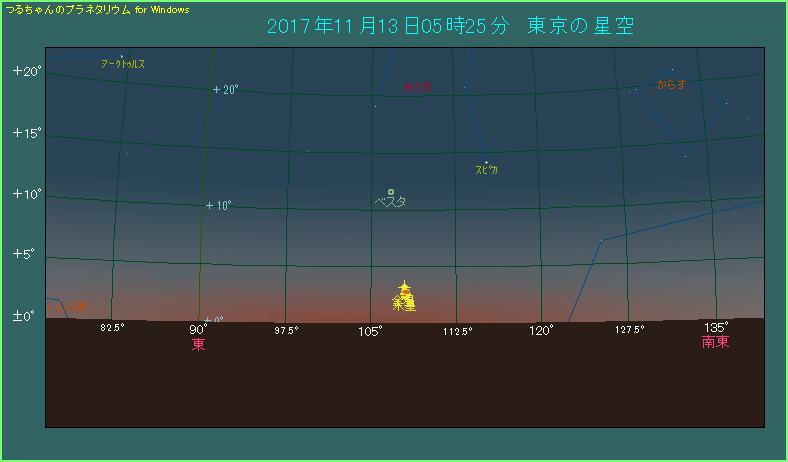Screen dimensions: 788x462
Task: Select the Arcturus (アークトゥルス) star marker
Action: (x=122, y=56)
